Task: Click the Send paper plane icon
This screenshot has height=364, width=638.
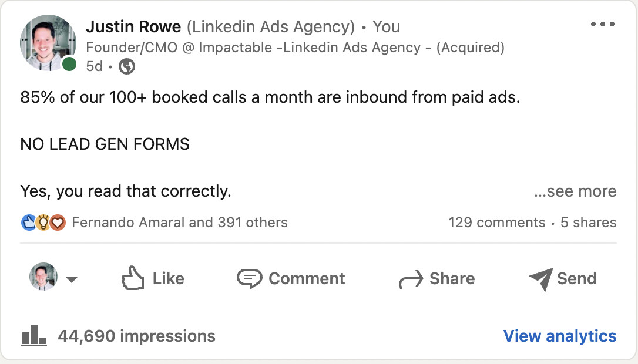Action: [x=541, y=279]
